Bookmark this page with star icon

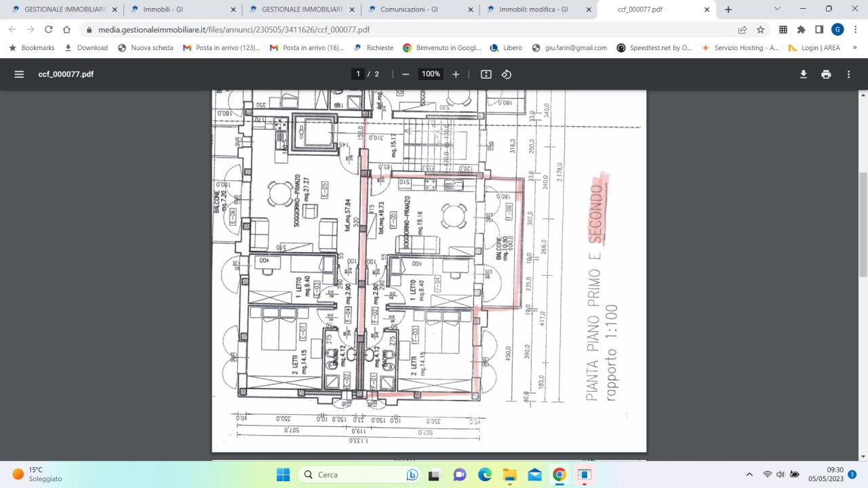(x=761, y=30)
